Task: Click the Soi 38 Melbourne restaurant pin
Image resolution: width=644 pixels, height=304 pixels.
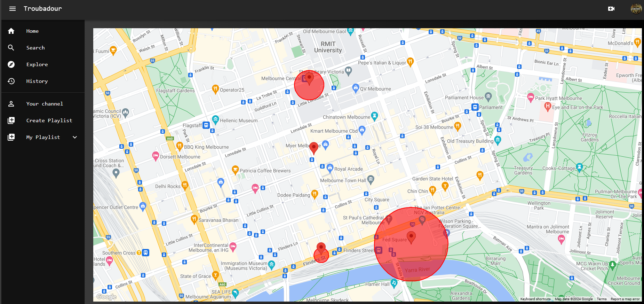Action: 458,126
